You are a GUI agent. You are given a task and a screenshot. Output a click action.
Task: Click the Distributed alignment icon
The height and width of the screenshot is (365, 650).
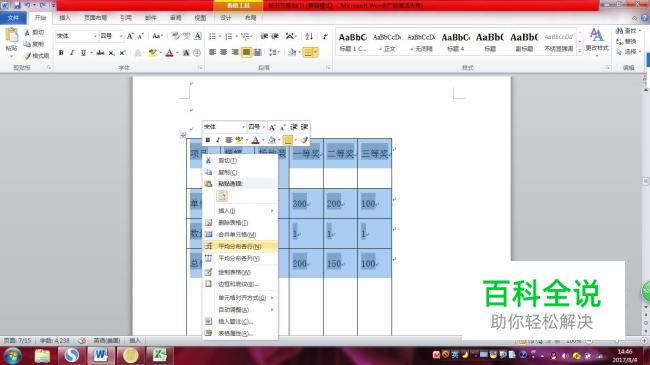[257, 52]
